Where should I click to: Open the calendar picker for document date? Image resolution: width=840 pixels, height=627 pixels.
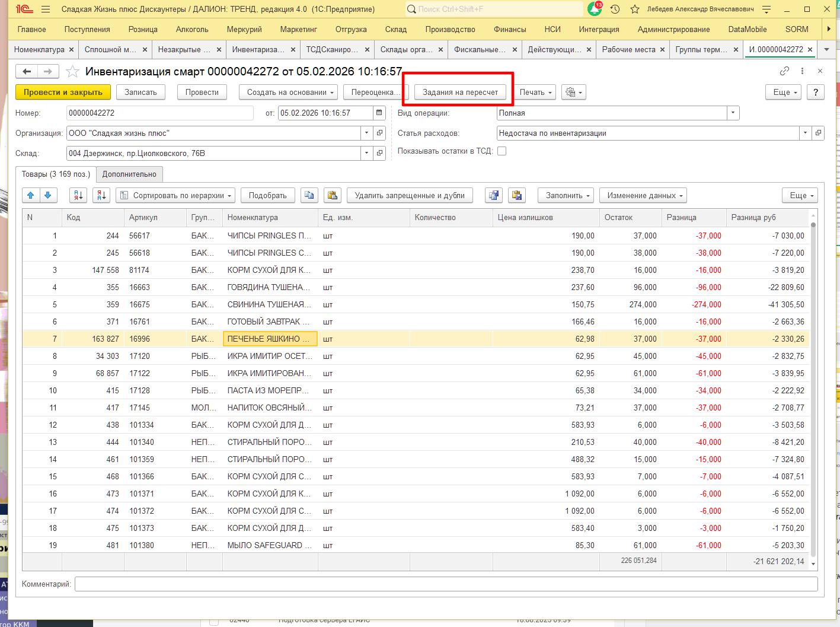[379, 113]
